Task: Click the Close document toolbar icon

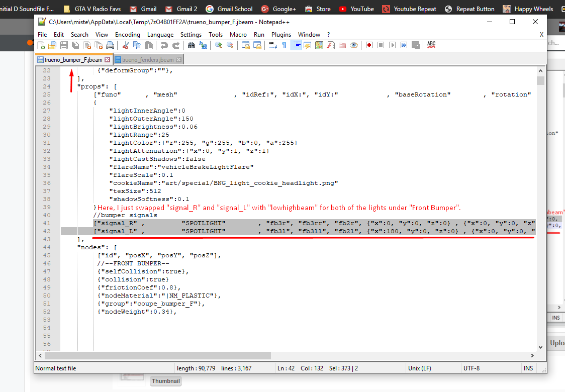Action: 87,45
